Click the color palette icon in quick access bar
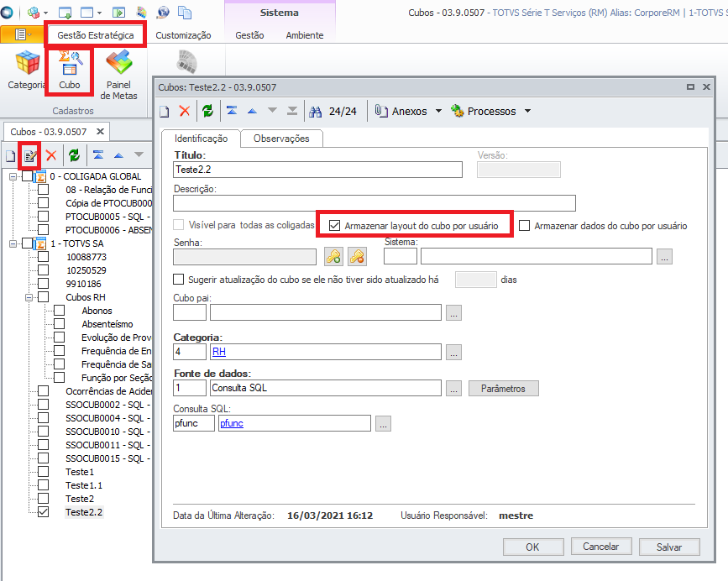 141,13
